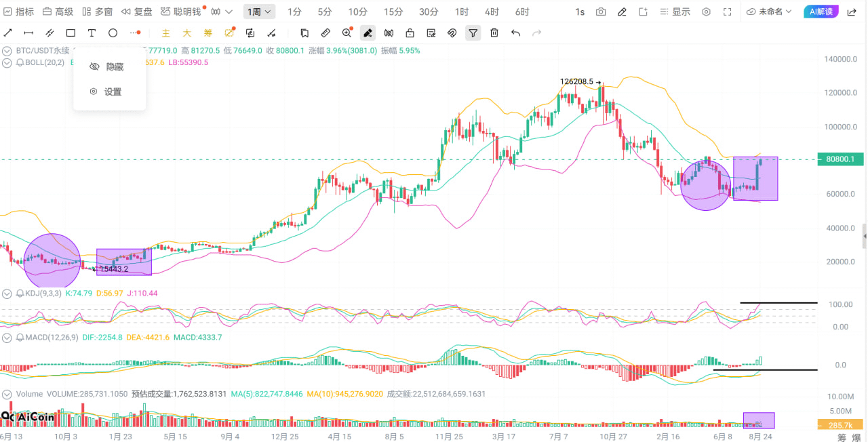Toggle visibility of MACD(12,26,9) indicator
868x442 pixels.
(8, 337)
